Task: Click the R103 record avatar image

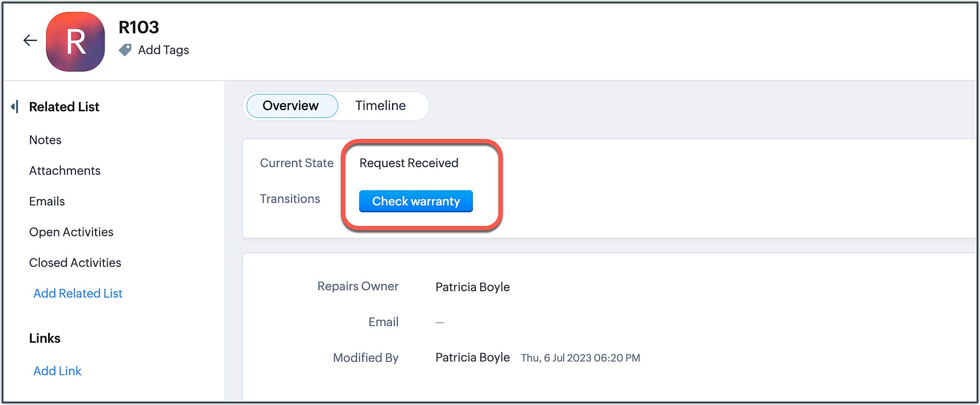Action: tap(75, 42)
